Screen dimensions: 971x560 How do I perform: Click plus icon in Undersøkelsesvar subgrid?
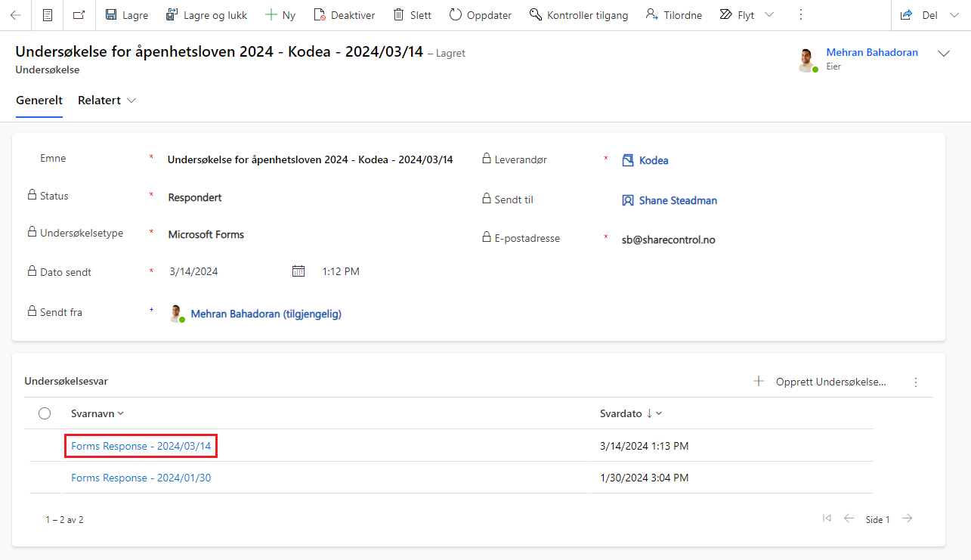[x=759, y=382]
